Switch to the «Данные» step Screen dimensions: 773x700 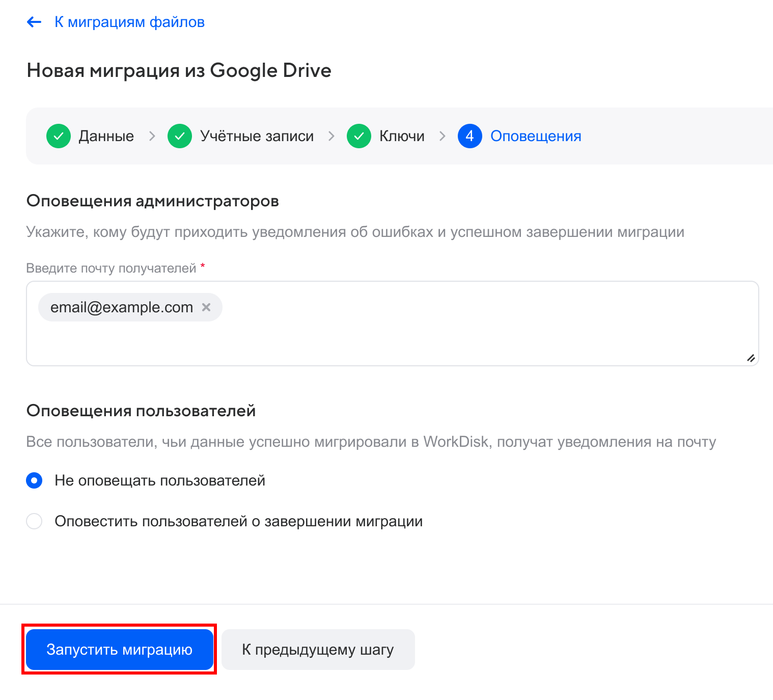[x=106, y=136]
